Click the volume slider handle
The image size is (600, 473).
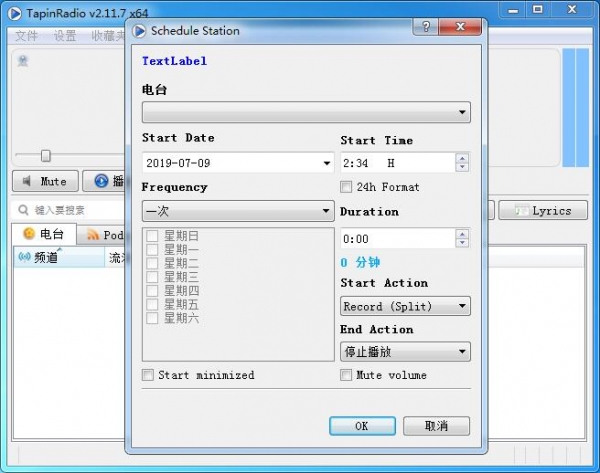pos(46,156)
